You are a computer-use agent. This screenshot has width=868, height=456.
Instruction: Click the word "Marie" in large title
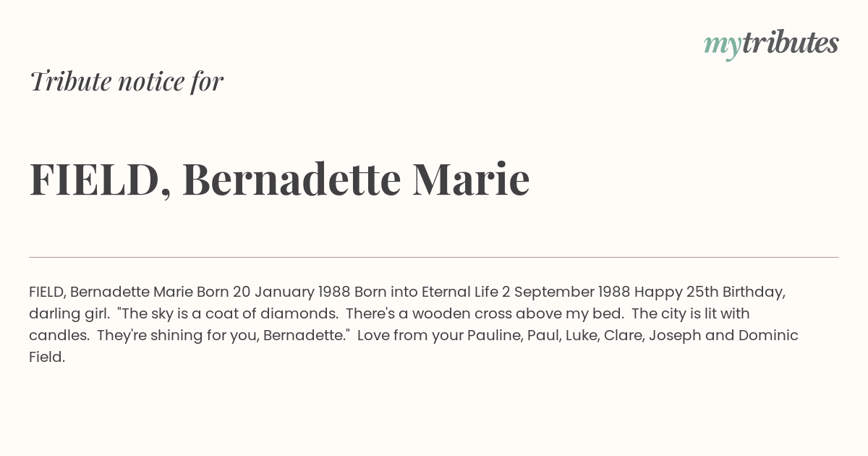471,179
